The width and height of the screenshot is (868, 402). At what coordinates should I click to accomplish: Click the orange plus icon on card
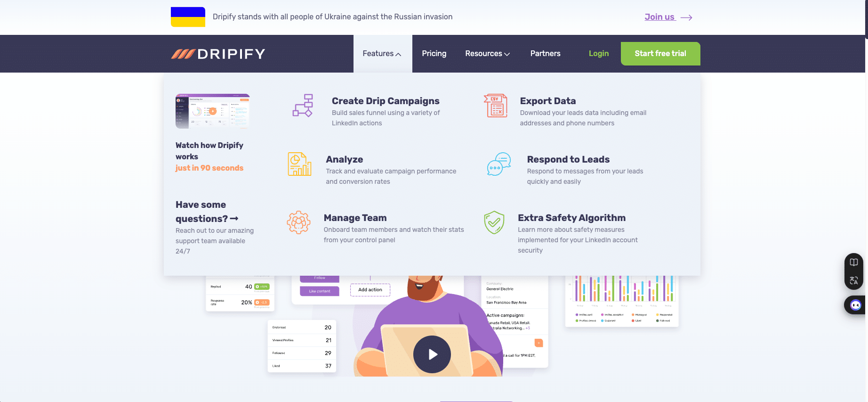pos(539,343)
